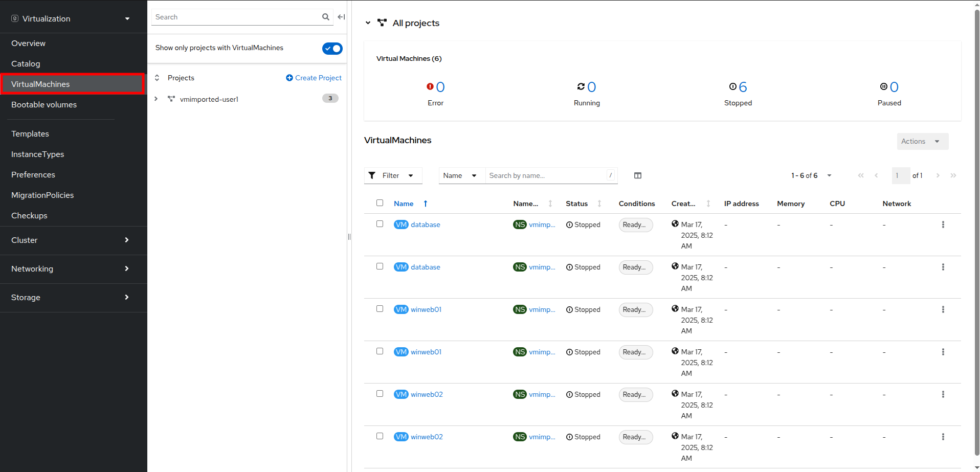This screenshot has height=472, width=980.
Task: Open the Name search-type dropdown
Action: pyautogui.click(x=460, y=175)
